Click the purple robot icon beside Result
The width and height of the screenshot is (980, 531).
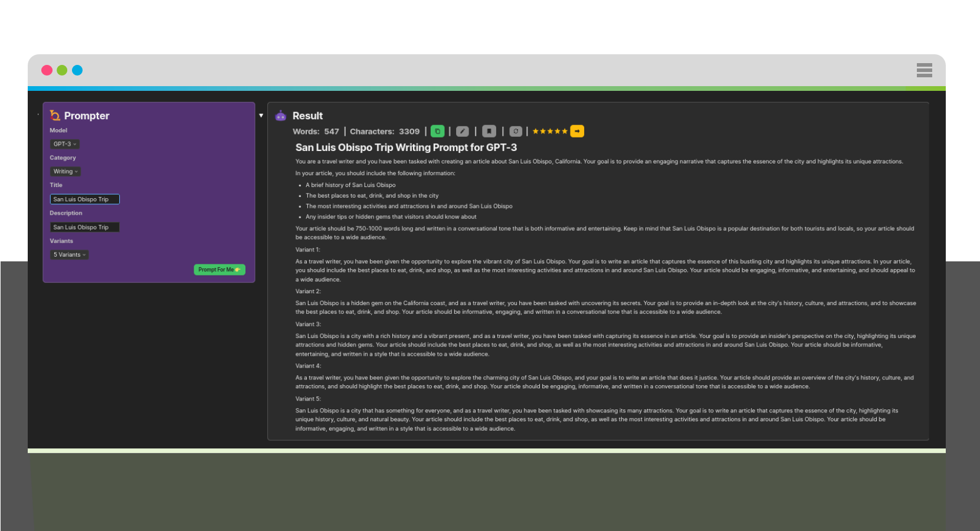[281, 115]
